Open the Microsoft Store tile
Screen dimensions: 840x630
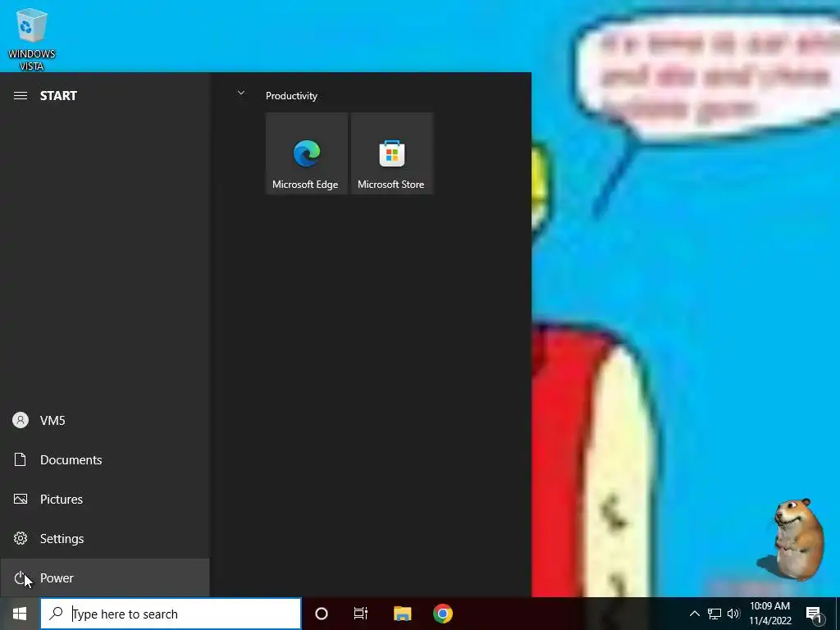click(x=391, y=153)
